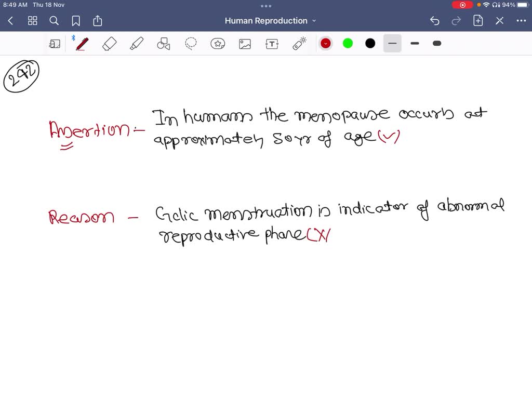Screen dimensions: 532x399
Task: Activate the Laser pointer tool
Action: [x=299, y=44]
